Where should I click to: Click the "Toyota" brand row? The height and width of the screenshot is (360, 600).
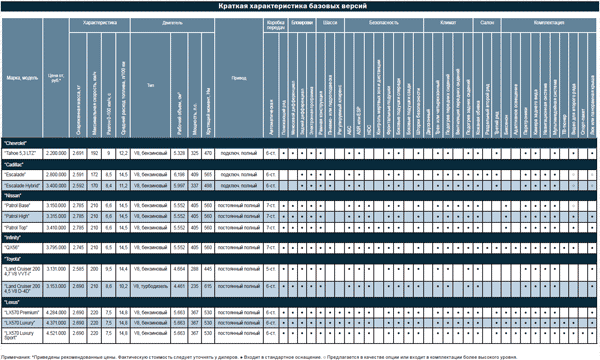(299, 259)
